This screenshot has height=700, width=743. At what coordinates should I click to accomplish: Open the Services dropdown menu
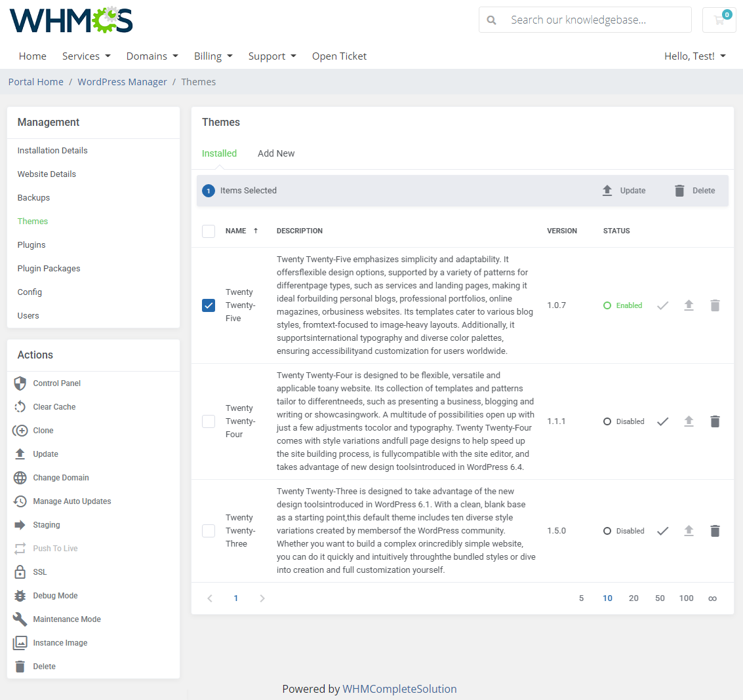[x=86, y=56]
